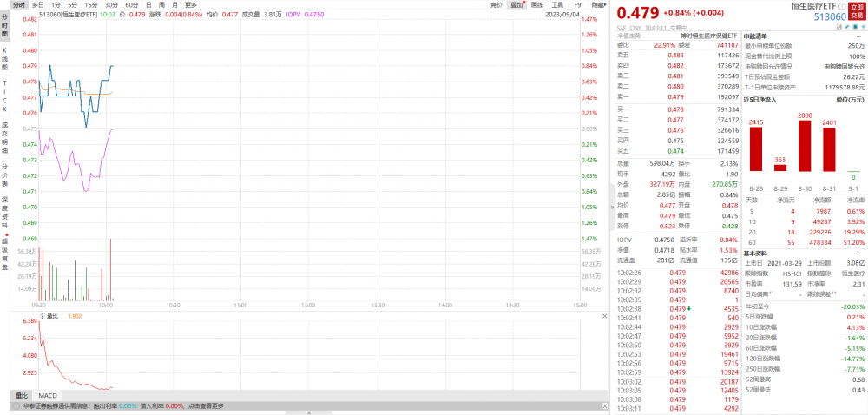Click 卖一 price 0.479 in order book
This screenshot has width=868, height=415.
pyautogui.click(x=676, y=96)
